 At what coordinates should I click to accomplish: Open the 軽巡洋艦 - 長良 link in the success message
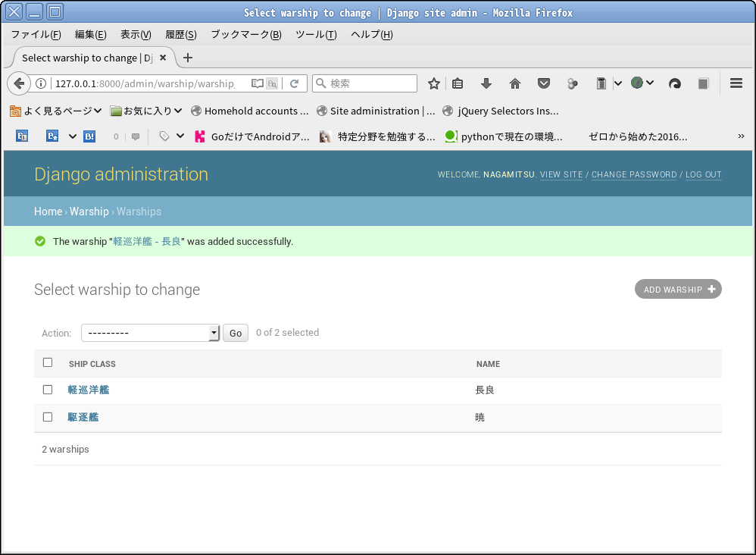coord(146,241)
